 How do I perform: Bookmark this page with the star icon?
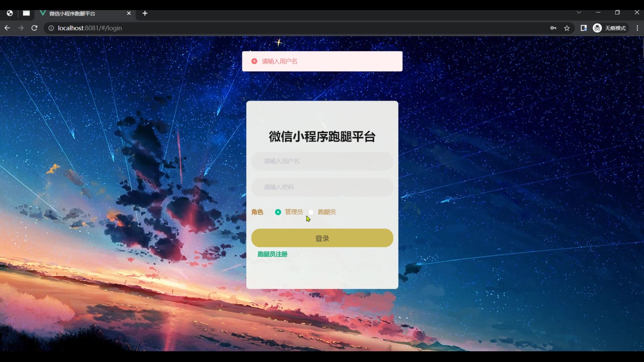[x=567, y=28]
